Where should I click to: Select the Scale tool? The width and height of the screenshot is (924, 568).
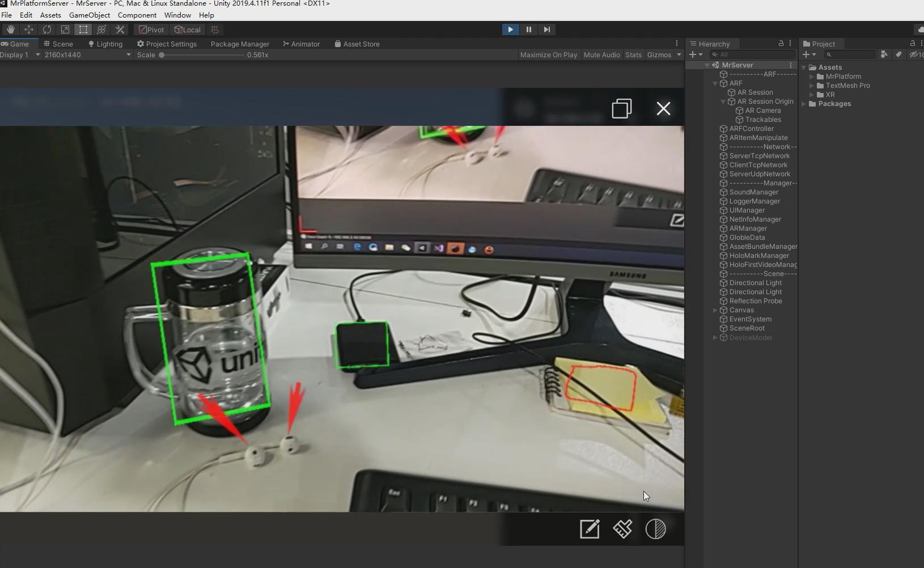(65, 29)
